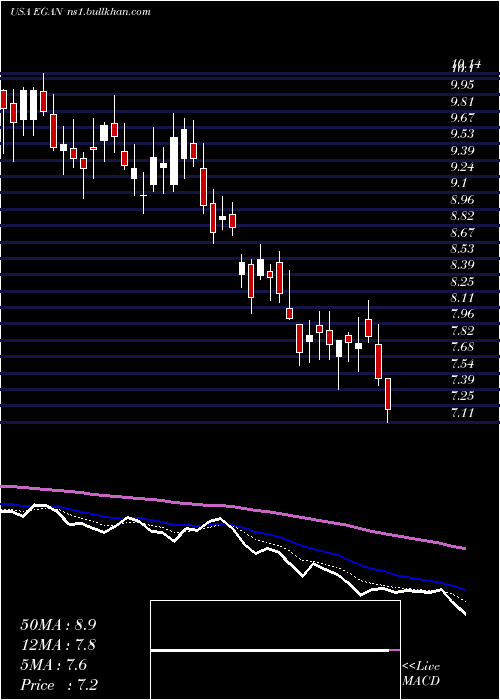This screenshot has height=700, width=500.
Task: Click the 9.24 price axis label
Action: click(x=462, y=167)
